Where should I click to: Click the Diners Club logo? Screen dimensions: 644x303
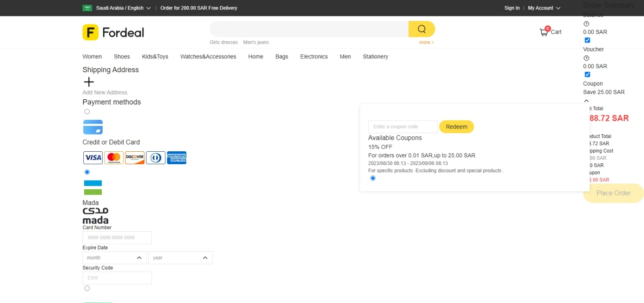pos(156,158)
